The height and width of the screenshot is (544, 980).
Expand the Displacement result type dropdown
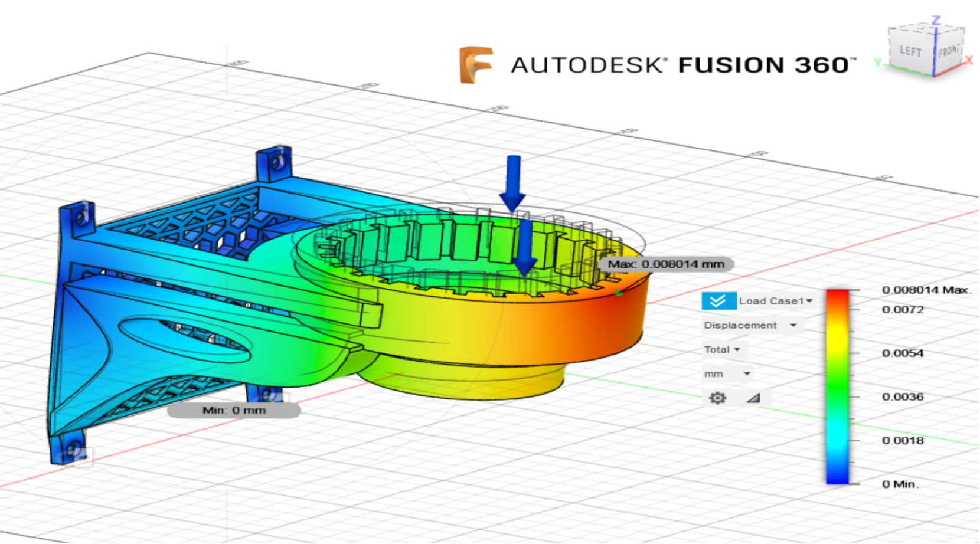click(750, 325)
